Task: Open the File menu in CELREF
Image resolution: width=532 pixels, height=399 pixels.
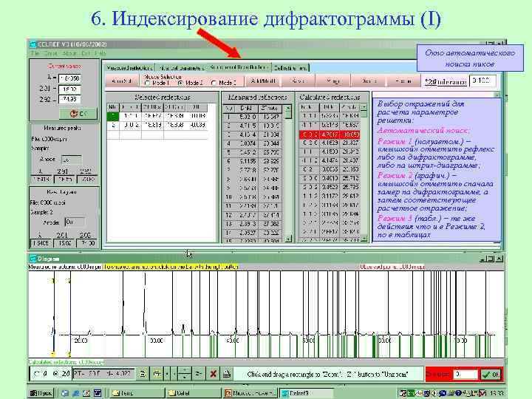Action: (35, 53)
